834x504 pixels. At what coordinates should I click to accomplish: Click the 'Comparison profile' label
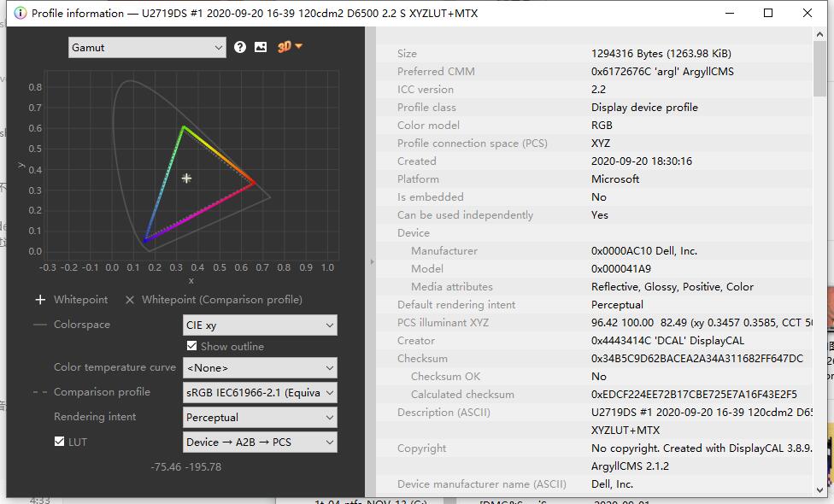[x=103, y=392]
